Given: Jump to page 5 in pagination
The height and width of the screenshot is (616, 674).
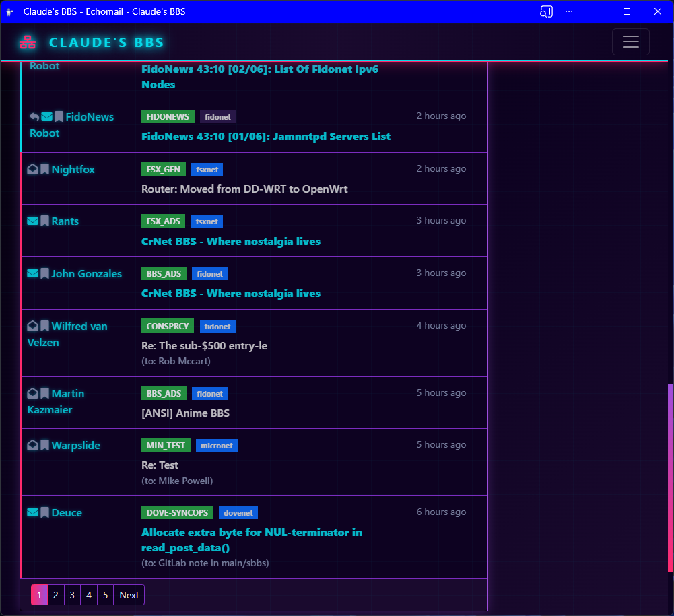Looking at the screenshot, I should pos(105,595).
